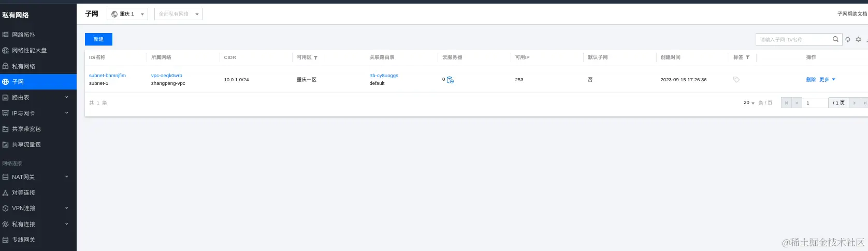
Task: Filter by 可用区 column funnel icon
Action: pyautogui.click(x=315, y=57)
